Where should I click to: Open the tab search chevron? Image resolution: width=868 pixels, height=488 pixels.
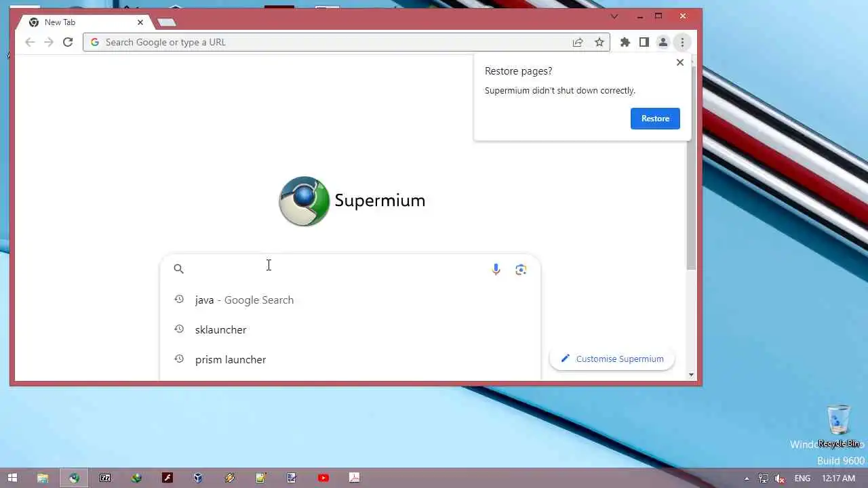pos(614,16)
